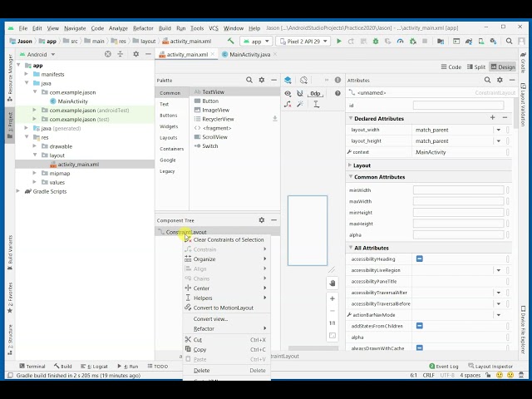532x399 pixels.
Task: Click the Select Design Surface layers icon
Action: 288,80
